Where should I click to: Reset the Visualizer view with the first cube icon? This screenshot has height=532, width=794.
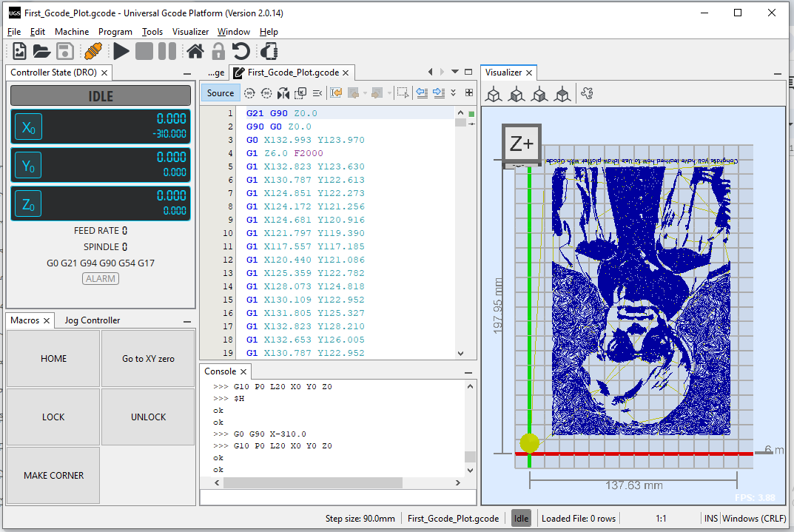(x=494, y=94)
